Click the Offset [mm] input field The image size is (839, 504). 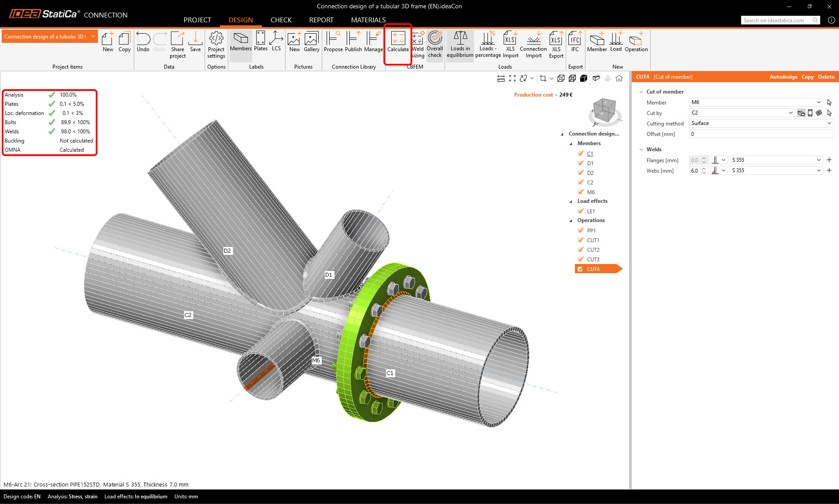[761, 134]
